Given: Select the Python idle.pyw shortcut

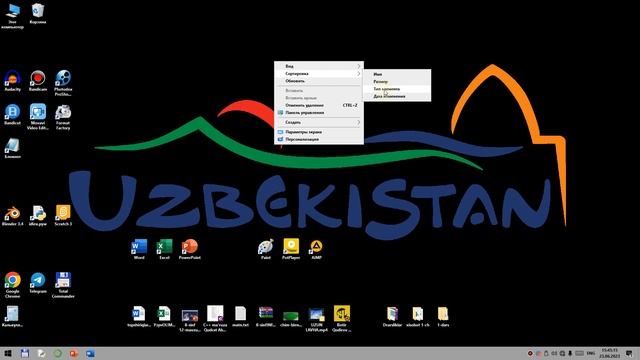Looking at the screenshot, I should point(38,216).
